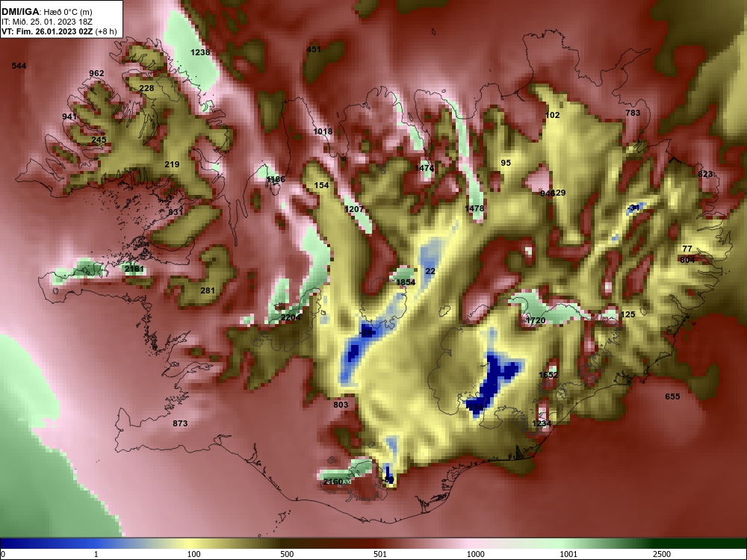Click the map value 941
The height and width of the screenshot is (560, 747).
pyautogui.click(x=69, y=116)
